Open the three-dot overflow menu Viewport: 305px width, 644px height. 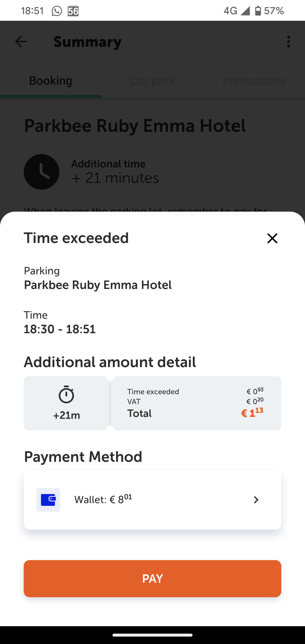point(288,42)
